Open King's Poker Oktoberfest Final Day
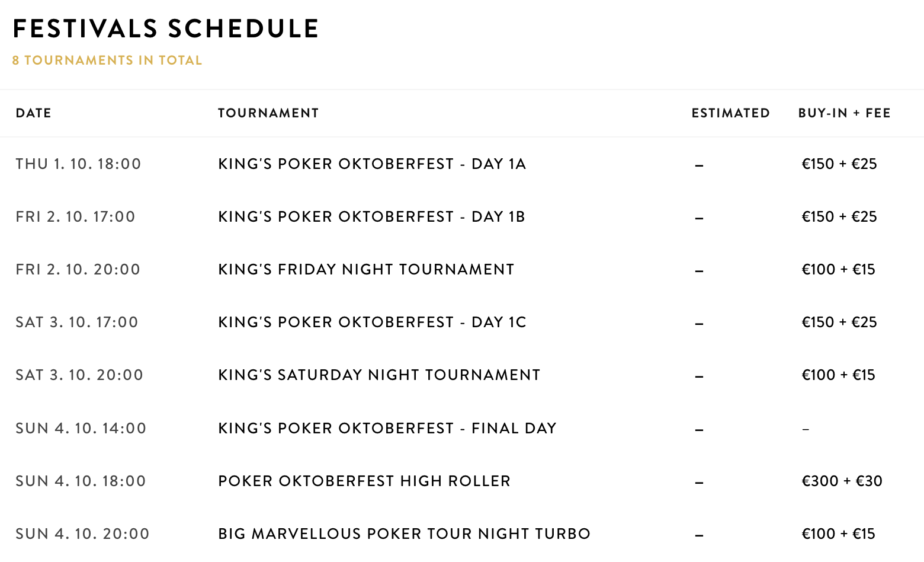This screenshot has height=562, width=924. click(x=387, y=429)
